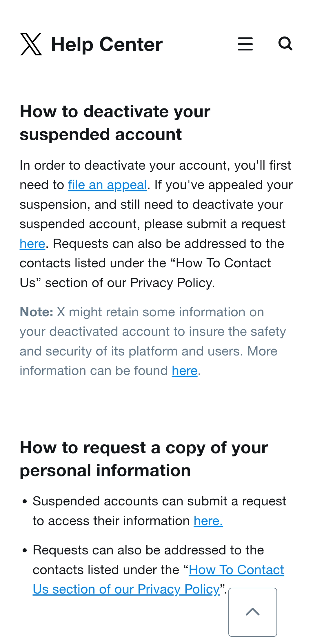Open 'here' link in the Note paragraph
The image size is (313, 644).
(x=185, y=371)
